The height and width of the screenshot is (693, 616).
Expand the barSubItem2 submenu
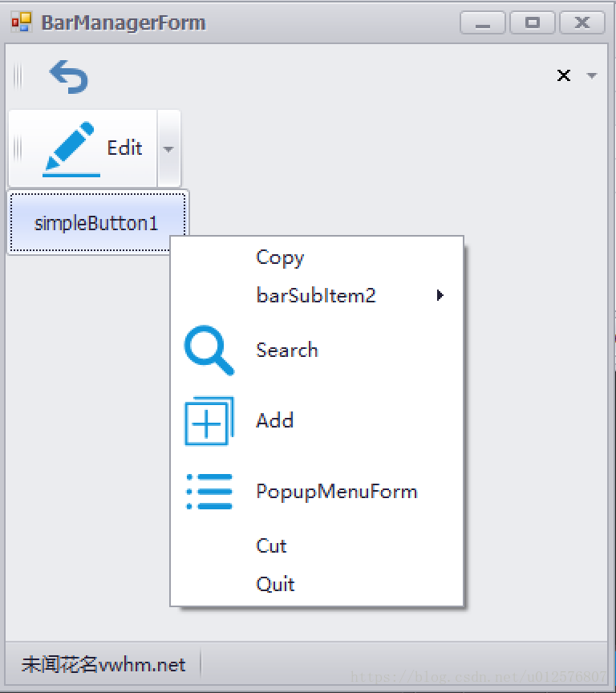click(316, 295)
